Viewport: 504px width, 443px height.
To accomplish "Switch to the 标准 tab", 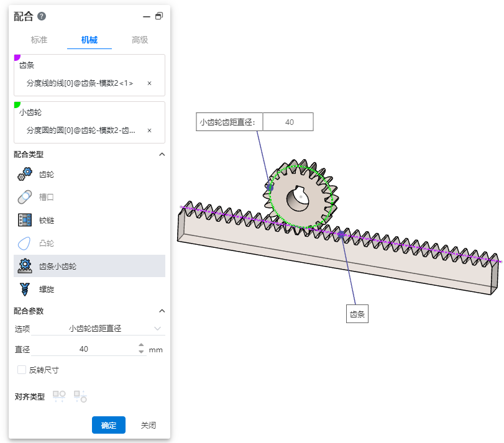I will tap(39, 40).
